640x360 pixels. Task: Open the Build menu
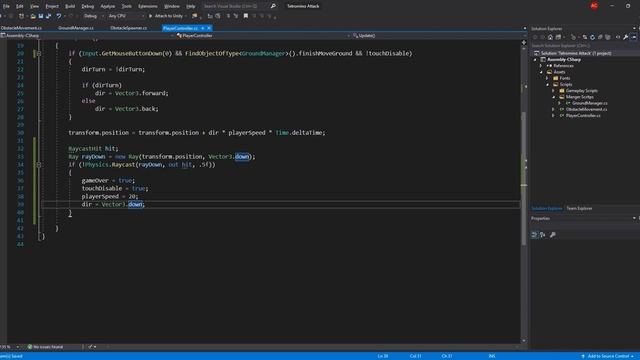click(70, 6)
